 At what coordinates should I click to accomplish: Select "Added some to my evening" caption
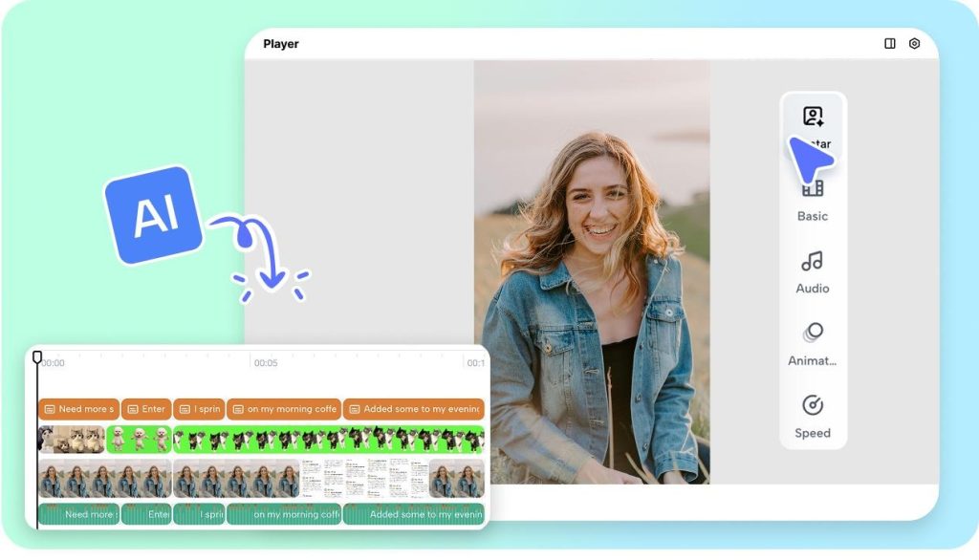pos(413,409)
